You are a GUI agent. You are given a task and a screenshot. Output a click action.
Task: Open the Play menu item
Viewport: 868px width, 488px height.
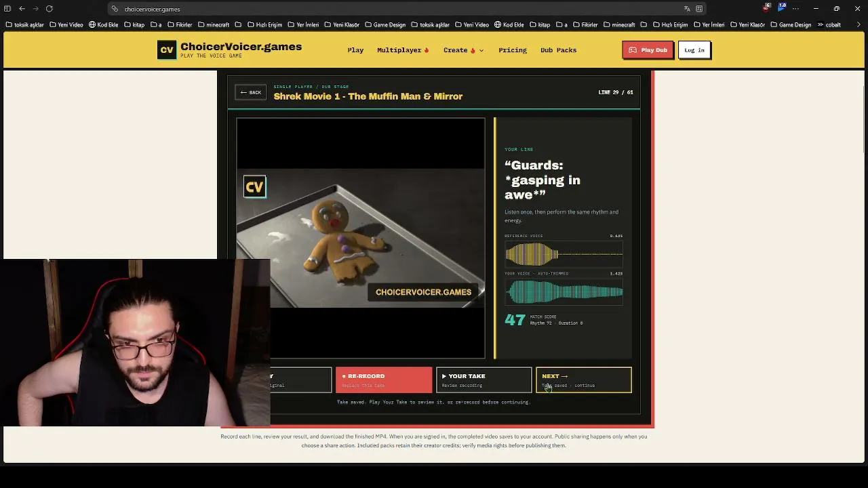coord(355,50)
